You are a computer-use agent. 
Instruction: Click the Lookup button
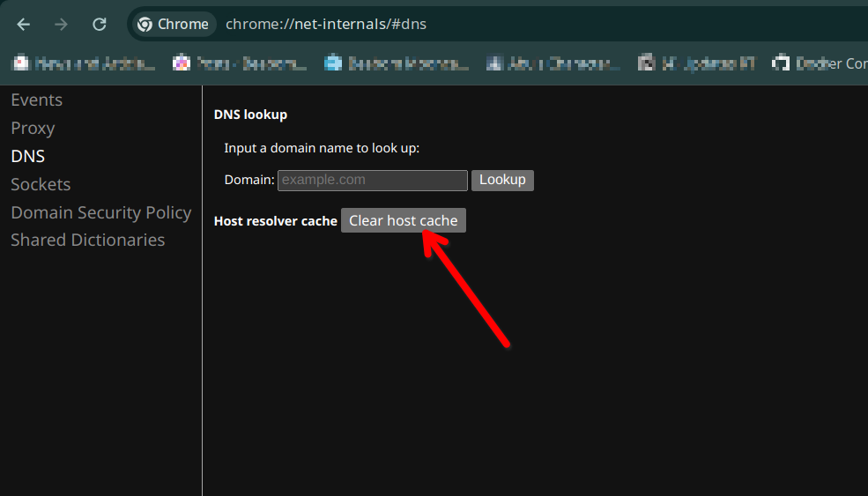[x=502, y=180]
